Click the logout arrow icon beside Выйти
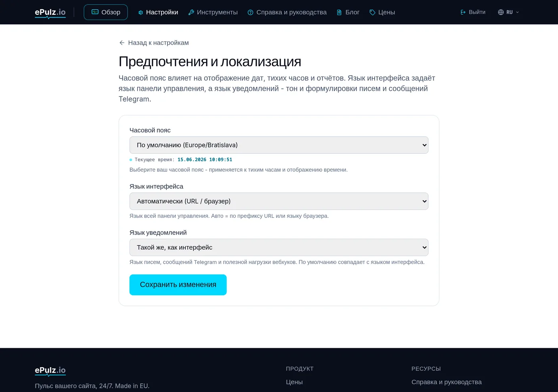558x392 pixels. pos(463,12)
